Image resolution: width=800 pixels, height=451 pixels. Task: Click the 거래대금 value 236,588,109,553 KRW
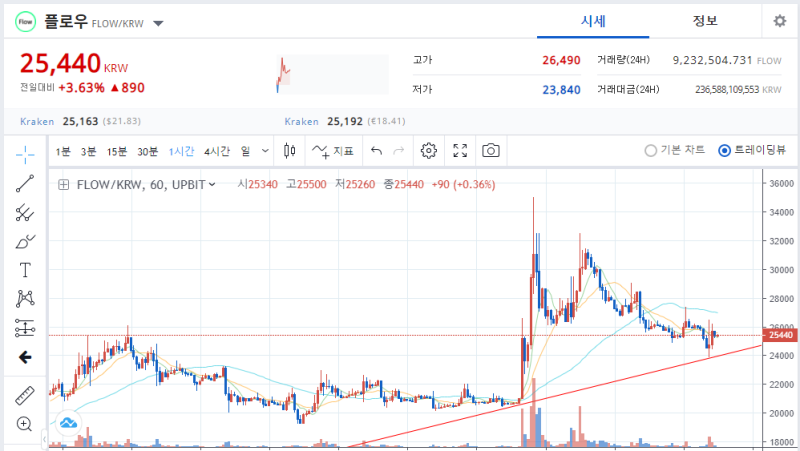tap(738, 90)
